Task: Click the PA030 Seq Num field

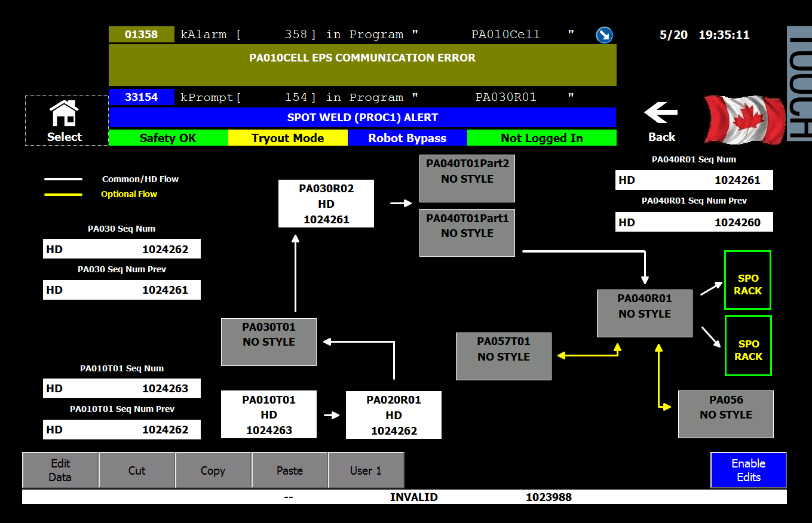Action: point(122,249)
